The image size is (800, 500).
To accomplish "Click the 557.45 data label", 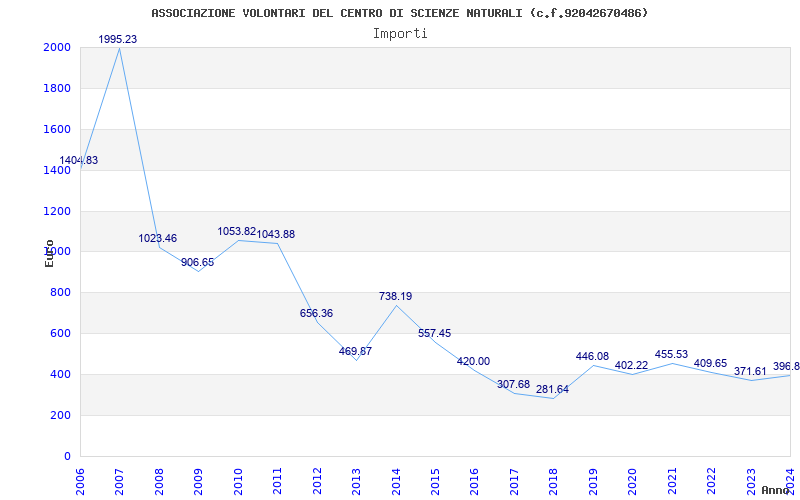I will [x=435, y=333].
